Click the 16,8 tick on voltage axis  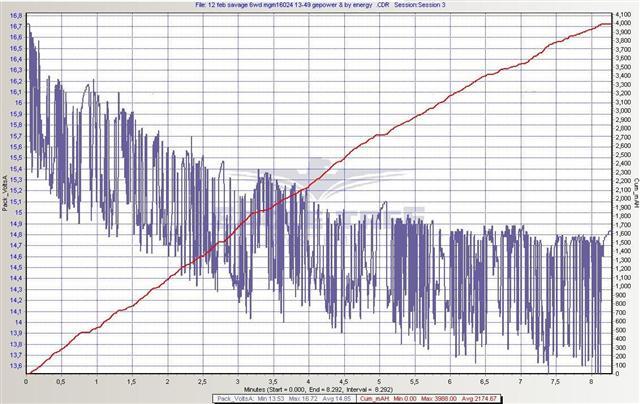16,15
